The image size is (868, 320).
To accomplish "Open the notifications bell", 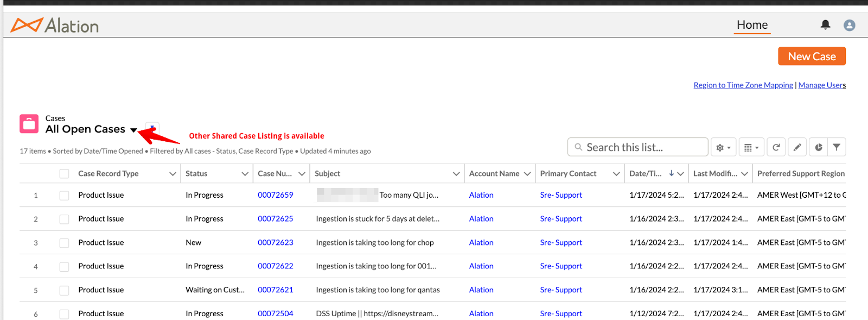I will click(x=825, y=24).
